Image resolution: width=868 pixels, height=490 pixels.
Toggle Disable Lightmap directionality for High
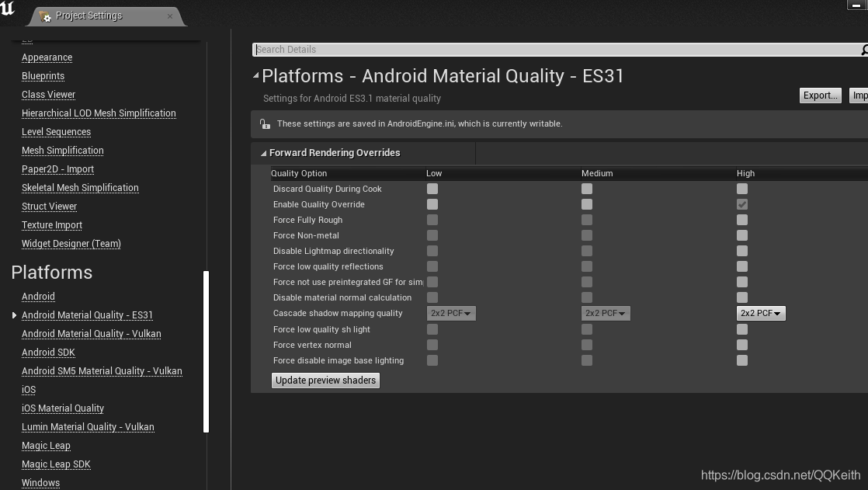741,251
